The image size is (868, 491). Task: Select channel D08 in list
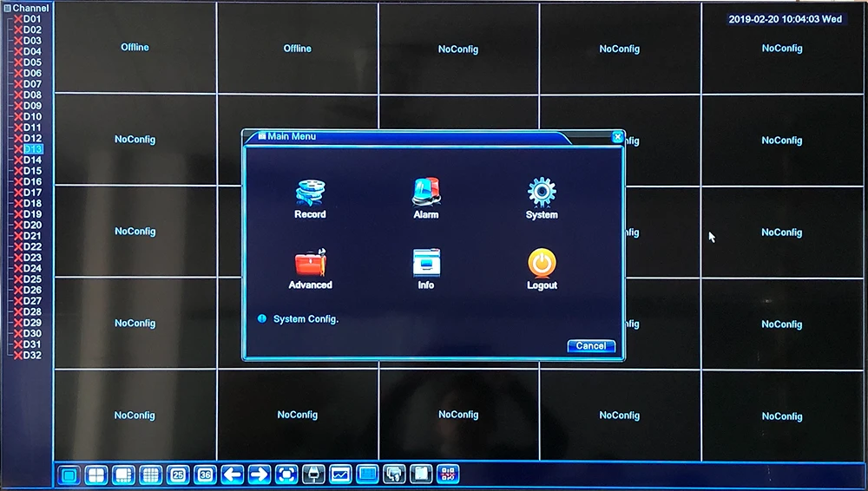[32, 95]
